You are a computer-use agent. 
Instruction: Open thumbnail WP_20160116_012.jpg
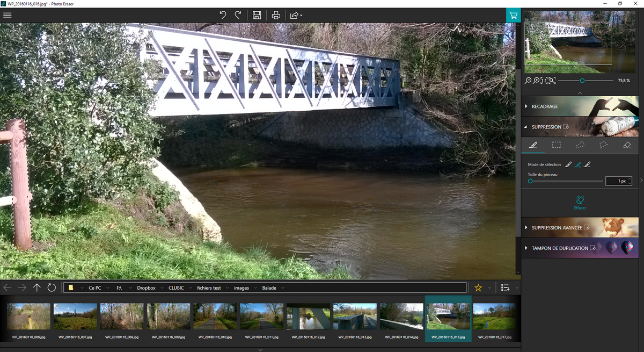click(x=308, y=317)
